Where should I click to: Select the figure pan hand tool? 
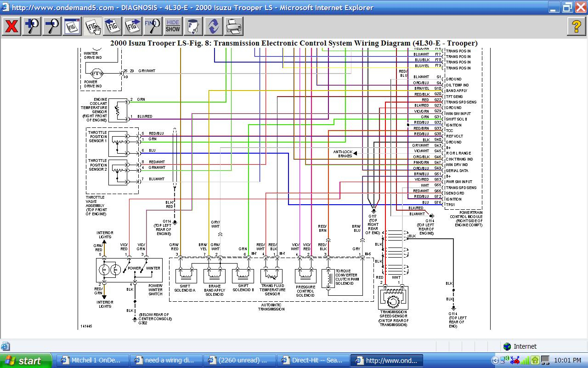point(92,26)
